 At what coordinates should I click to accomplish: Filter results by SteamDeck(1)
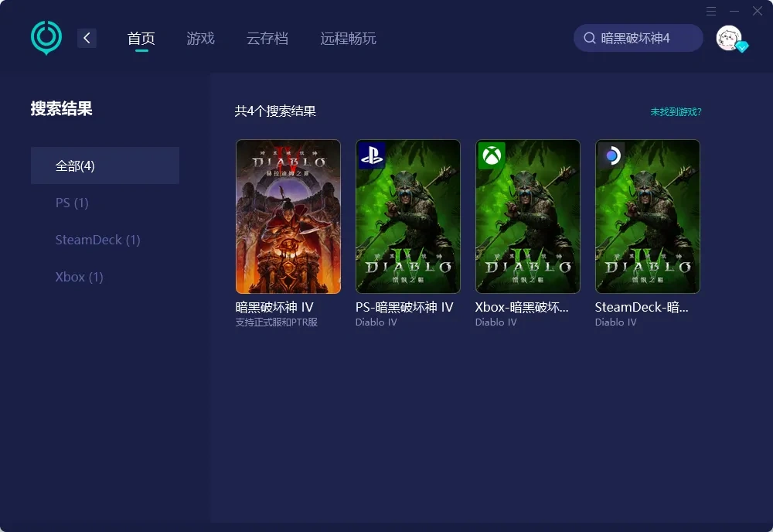coord(98,240)
